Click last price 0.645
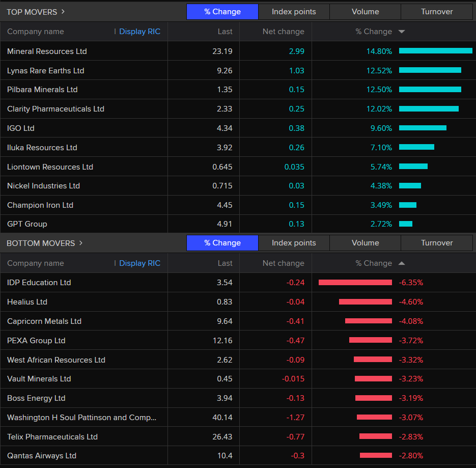Viewport: 476px width, 468px height. (222, 167)
